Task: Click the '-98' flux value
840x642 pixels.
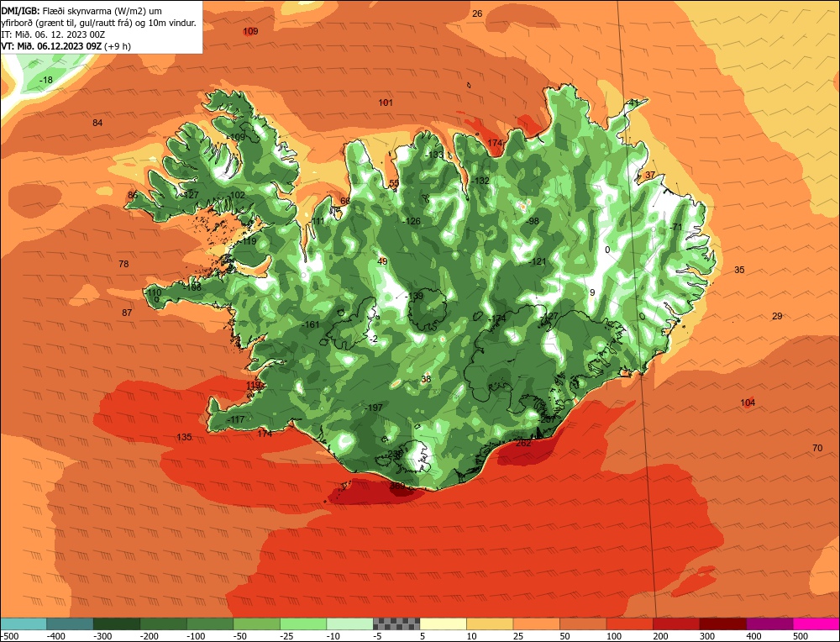Action: click(x=532, y=221)
